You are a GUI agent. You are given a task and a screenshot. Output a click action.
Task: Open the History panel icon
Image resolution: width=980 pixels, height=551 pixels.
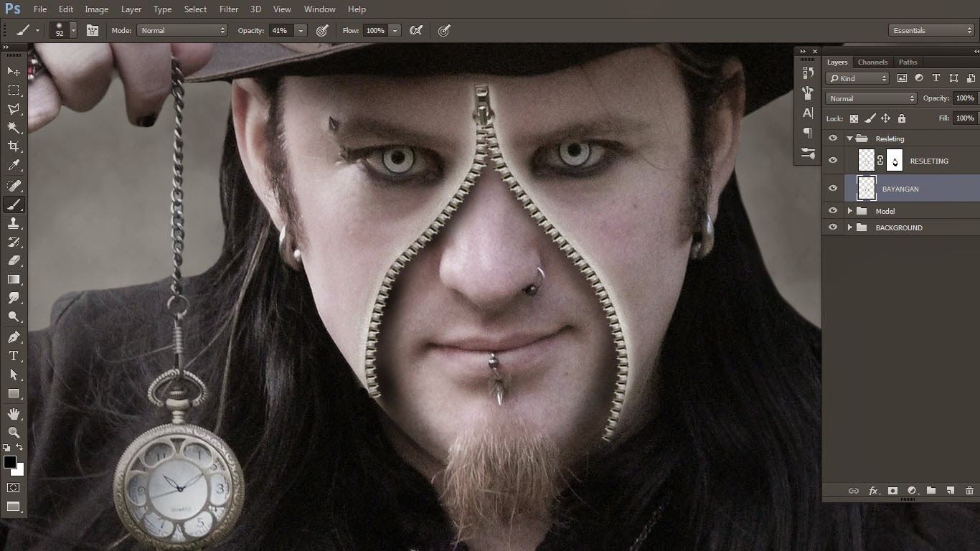808,72
